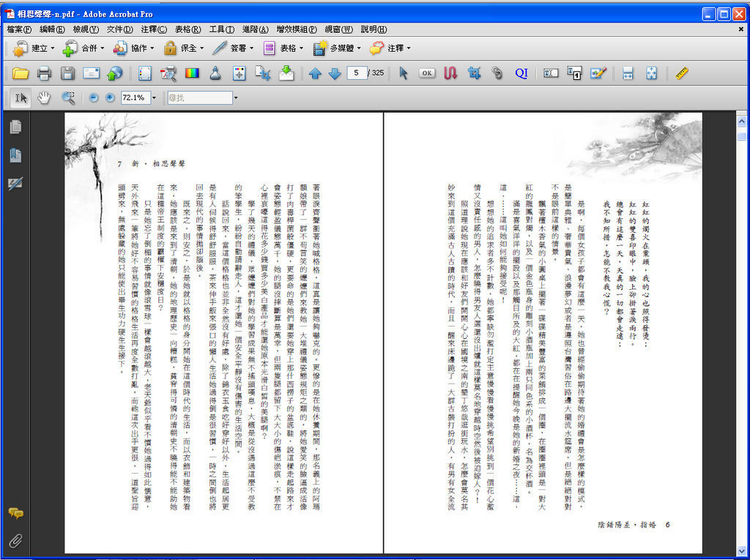Open the 檔案 (File) menu
The image size is (750, 560).
pyautogui.click(x=19, y=30)
